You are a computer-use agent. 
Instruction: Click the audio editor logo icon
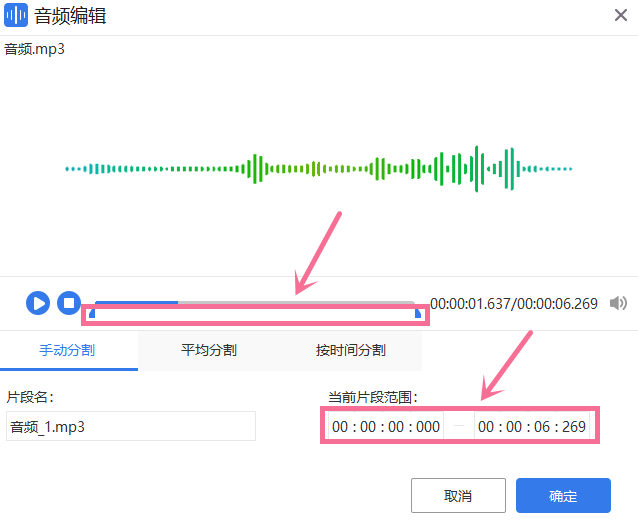pyautogui.click(x=16, y=16)
